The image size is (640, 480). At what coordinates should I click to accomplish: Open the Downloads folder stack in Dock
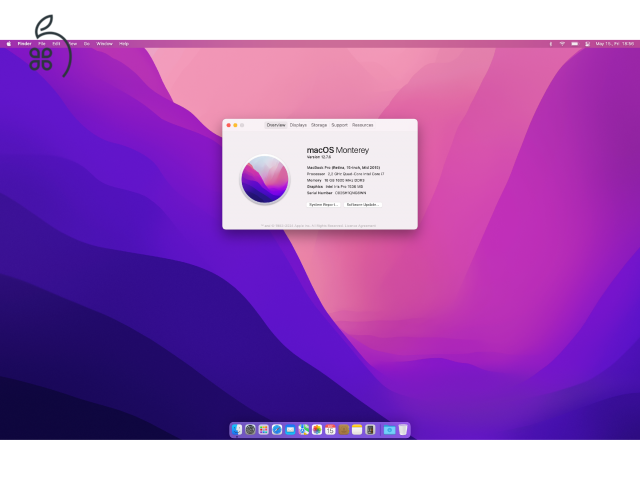click(x=389, y=430)
